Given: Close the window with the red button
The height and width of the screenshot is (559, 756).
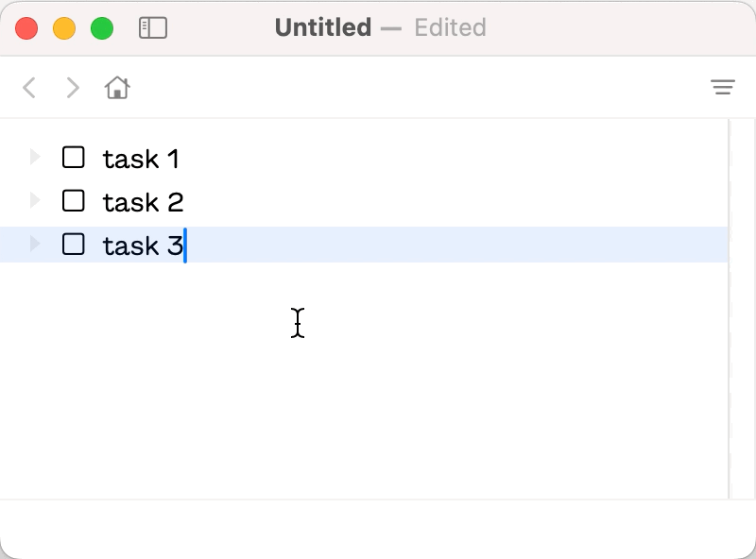Looking at the screenshot, I should coord(26,28).
